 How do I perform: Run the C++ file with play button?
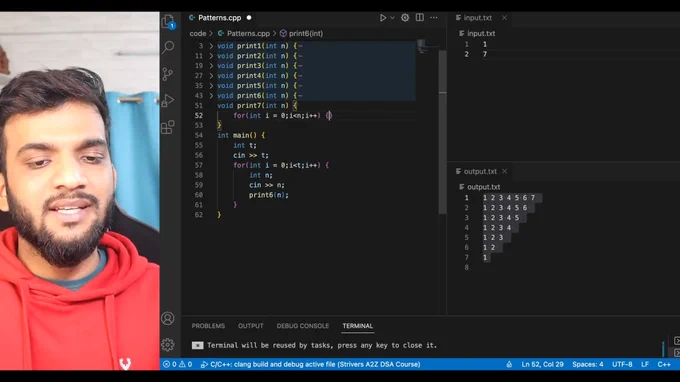tap(383, 18)
